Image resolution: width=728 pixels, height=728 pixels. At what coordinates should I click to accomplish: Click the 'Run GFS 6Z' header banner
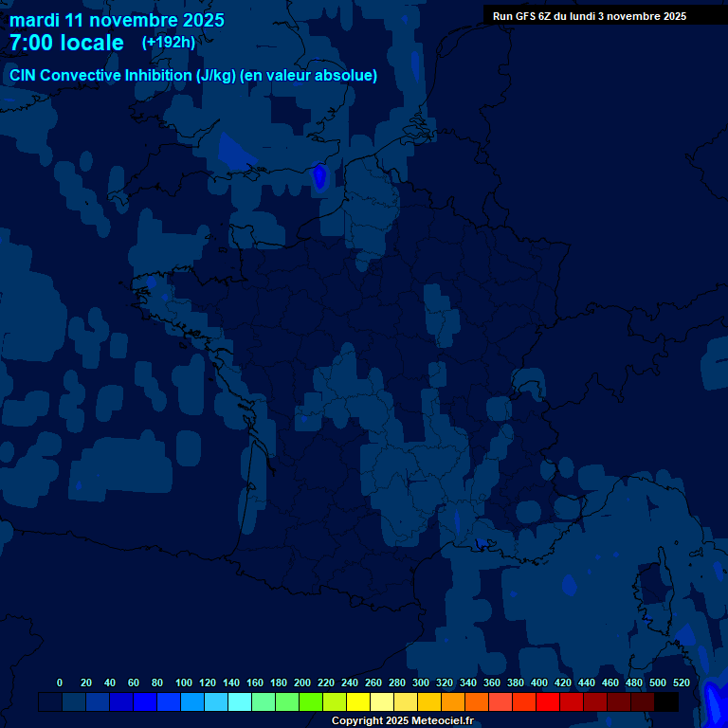click(x=590, y=16)
